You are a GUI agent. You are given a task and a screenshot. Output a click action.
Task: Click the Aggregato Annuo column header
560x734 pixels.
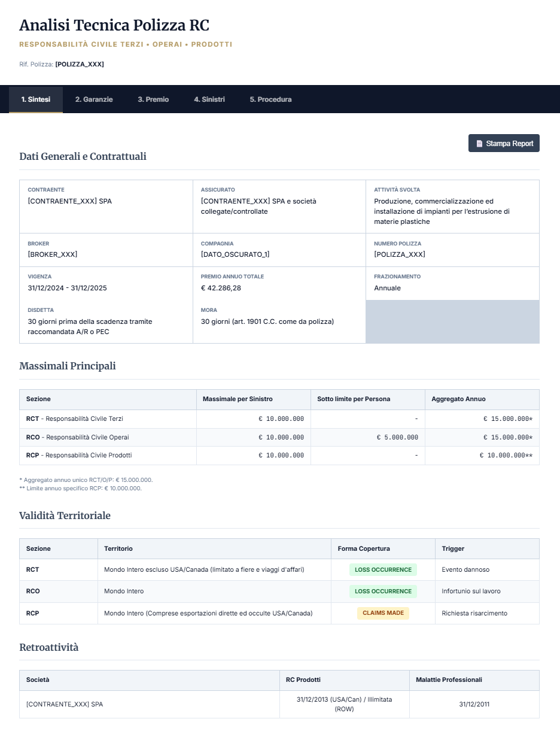pos(458,399)
